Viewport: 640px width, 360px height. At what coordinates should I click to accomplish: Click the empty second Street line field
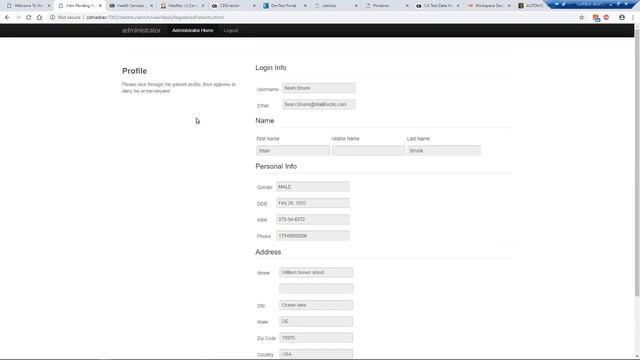coord(316,289)
